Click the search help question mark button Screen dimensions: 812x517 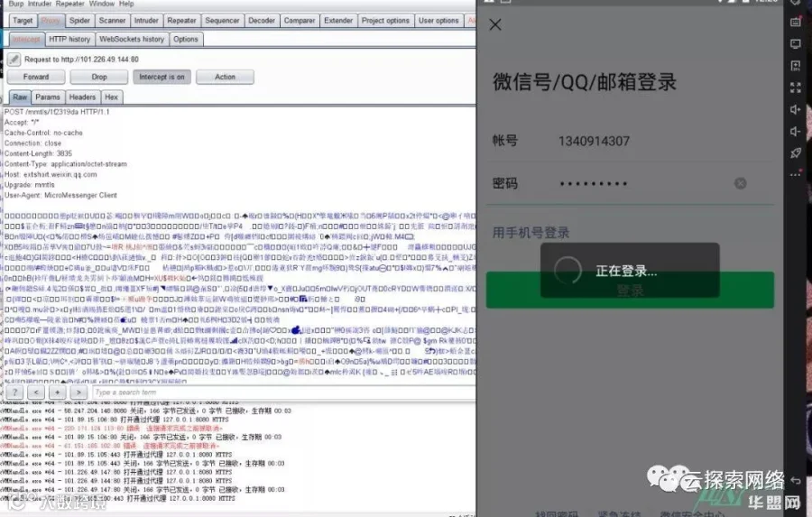tap(15, 392)
